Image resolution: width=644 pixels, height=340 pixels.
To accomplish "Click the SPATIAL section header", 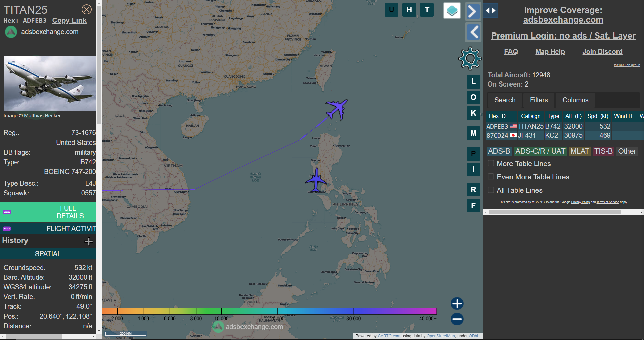I will pos(48,254).
